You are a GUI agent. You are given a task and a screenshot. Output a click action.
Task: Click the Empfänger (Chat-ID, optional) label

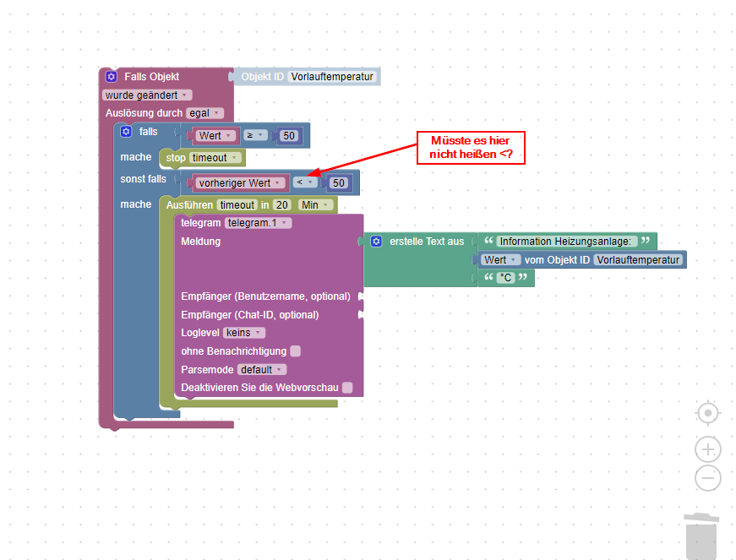250,315
